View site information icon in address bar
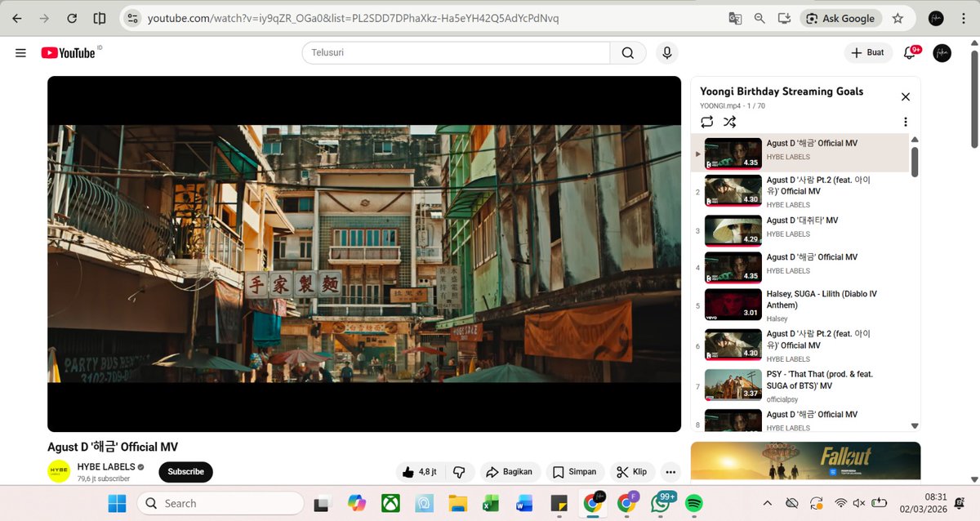 [133, 18]
